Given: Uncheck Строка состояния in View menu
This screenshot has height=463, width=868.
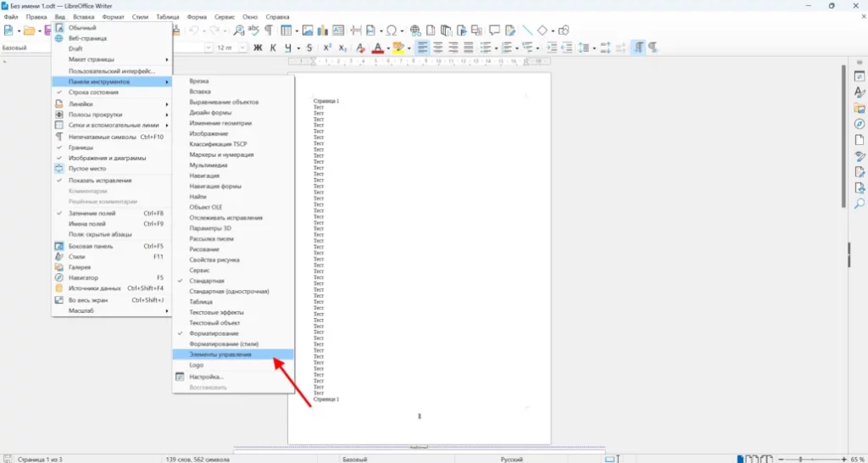Looking at the screenshot, I should tap(112, 92).
